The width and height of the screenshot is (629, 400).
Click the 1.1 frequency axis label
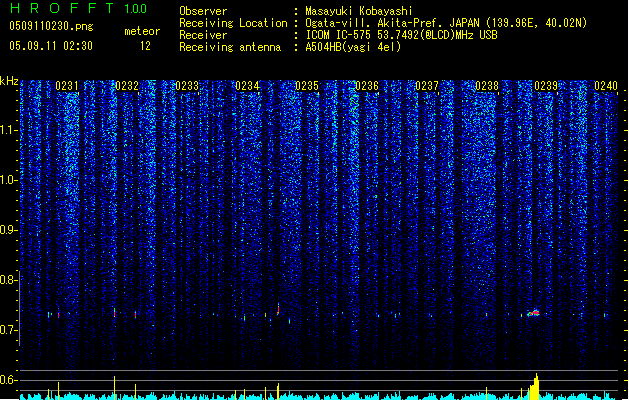tap(9, 130)
